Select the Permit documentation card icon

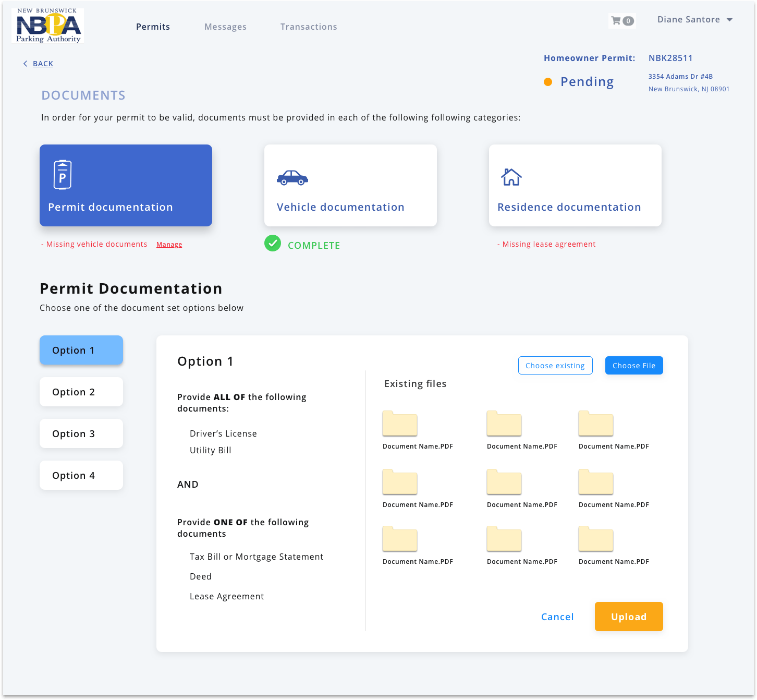click(62, 174)
